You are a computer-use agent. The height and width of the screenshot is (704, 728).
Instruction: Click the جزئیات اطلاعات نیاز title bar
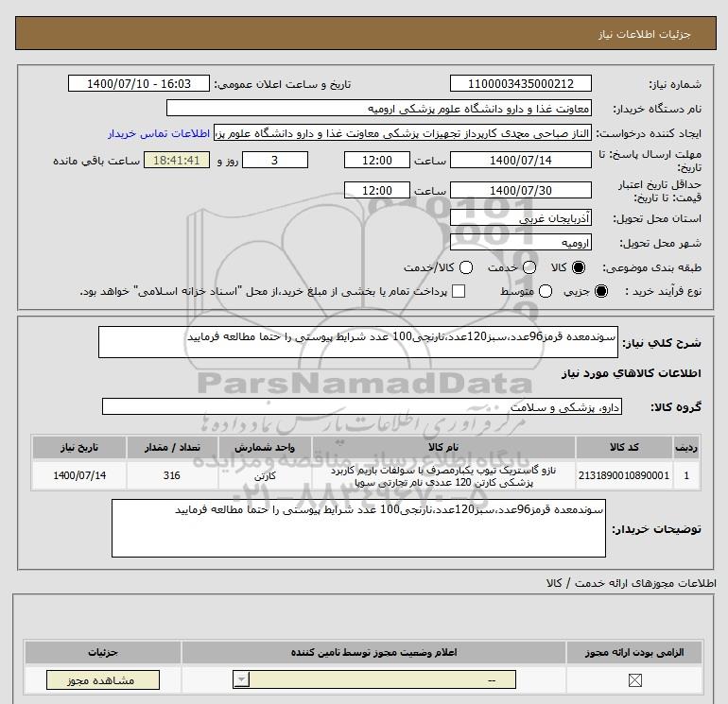[x=366, y=33]
